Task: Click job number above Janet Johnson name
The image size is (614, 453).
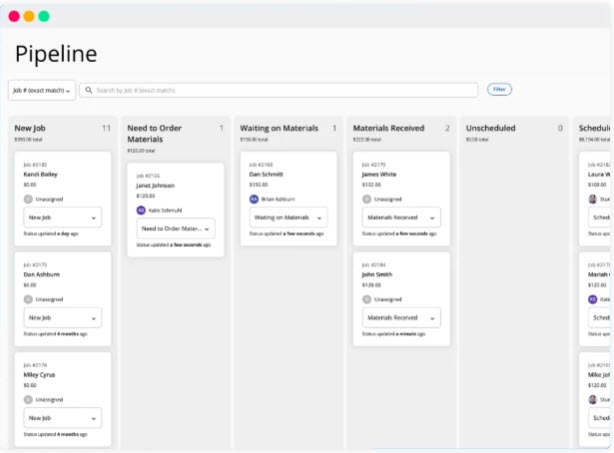Action: click(148, 176)
